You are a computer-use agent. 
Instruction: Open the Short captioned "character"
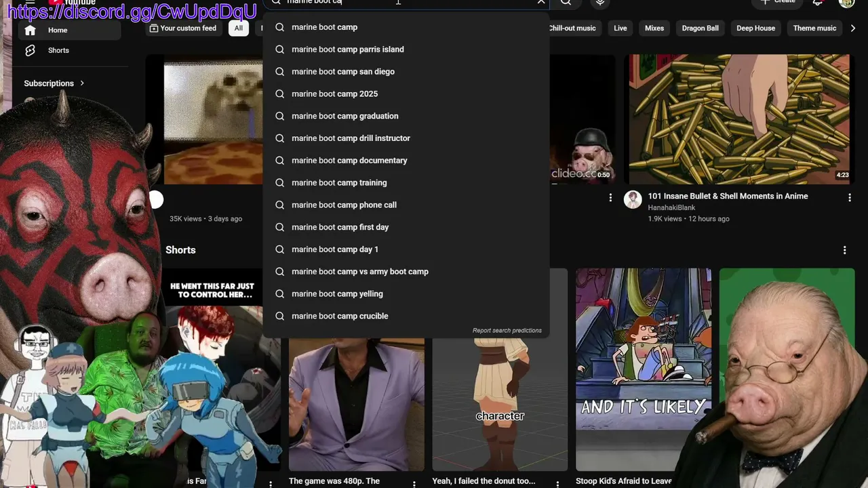(x=500, y=405)
